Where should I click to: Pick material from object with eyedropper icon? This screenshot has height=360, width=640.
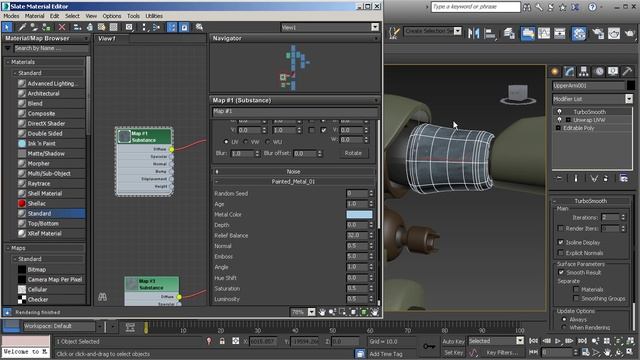(22, 27)
